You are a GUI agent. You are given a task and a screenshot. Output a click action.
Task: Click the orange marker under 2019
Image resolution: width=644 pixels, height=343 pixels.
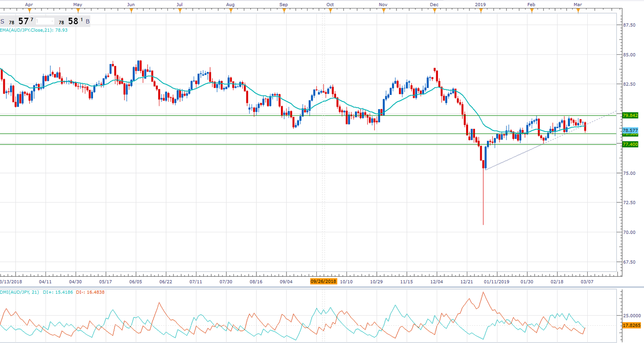point(481,11)
